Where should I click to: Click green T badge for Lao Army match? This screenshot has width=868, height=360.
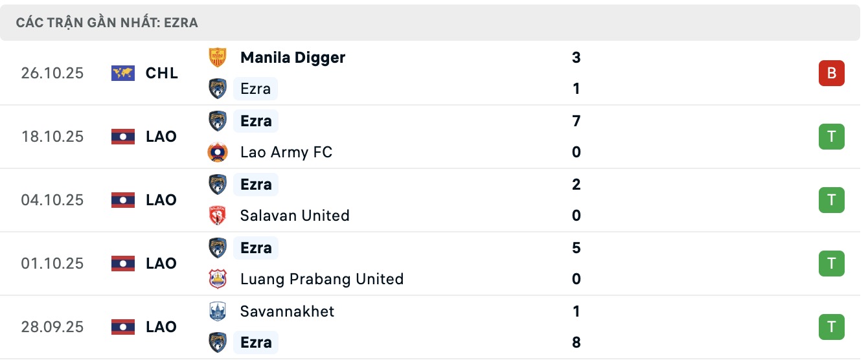point(831,137)
